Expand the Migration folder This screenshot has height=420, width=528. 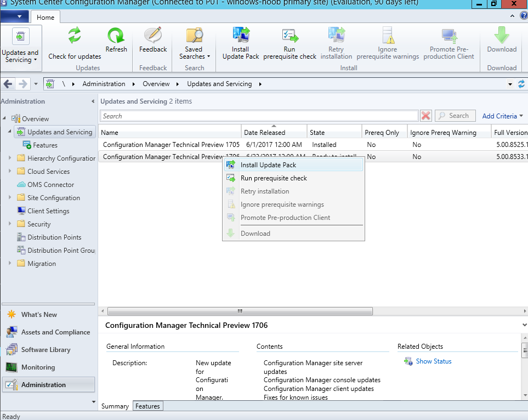click(10, 263)
